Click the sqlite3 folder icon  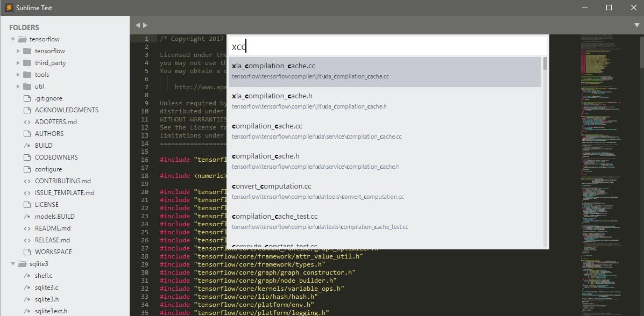22,264
